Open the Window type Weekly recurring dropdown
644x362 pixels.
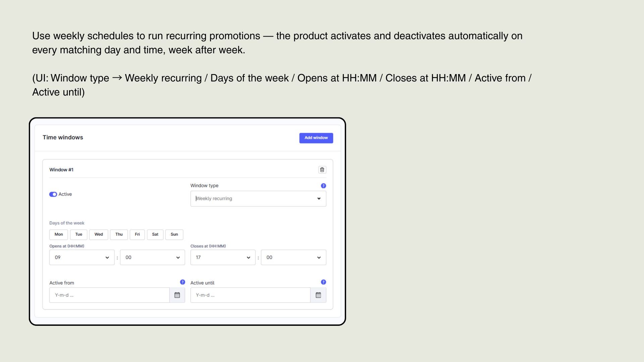pos(258,199)
